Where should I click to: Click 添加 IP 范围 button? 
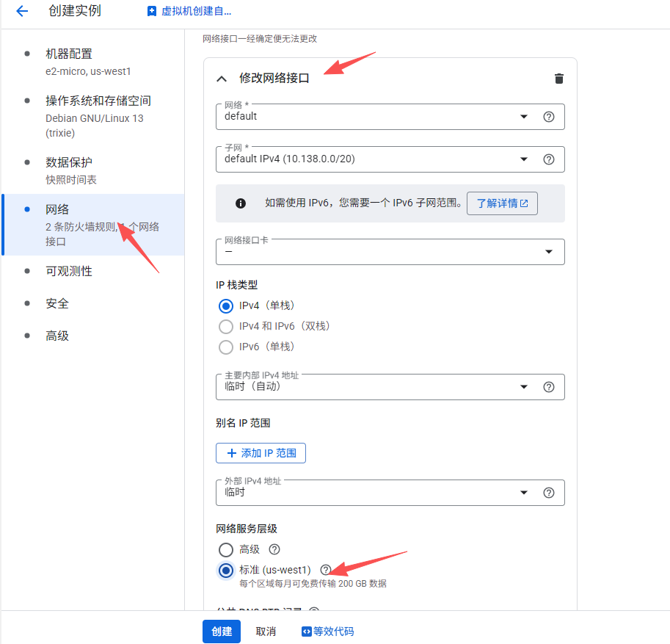[261, 453]
